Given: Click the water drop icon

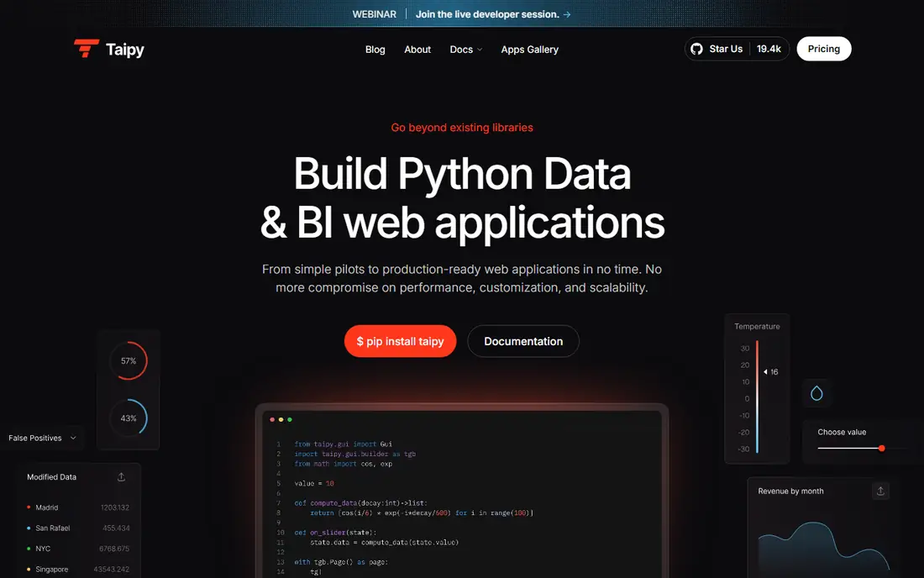Looking at the screenshot, I should coord(816,393).
